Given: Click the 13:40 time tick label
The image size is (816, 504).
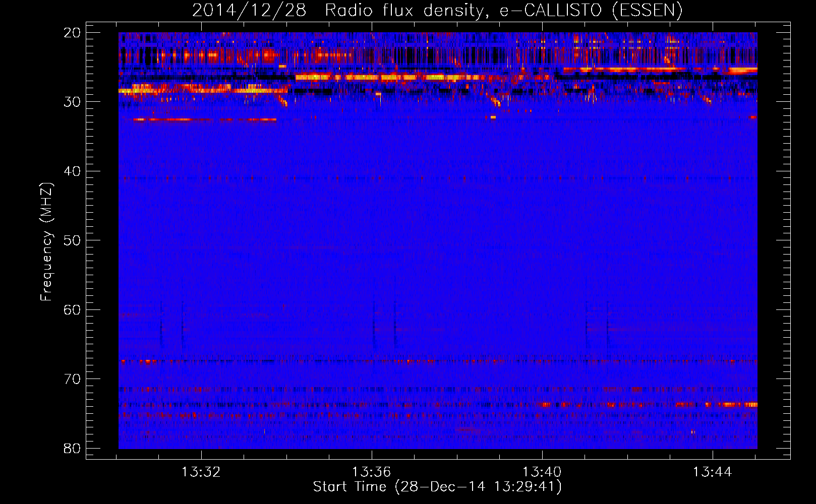Looking at the screenshot, I should [542, 472].
